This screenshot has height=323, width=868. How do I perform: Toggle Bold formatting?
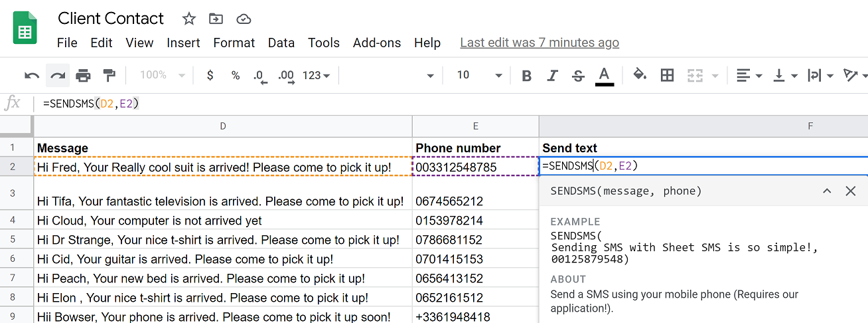point(527,76)
